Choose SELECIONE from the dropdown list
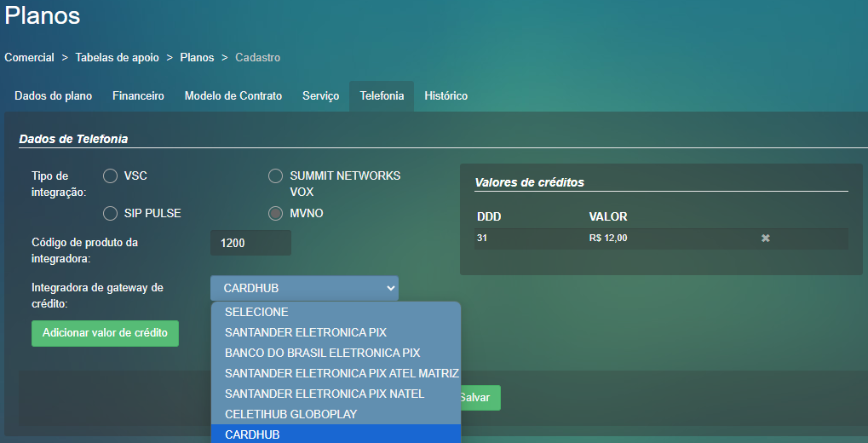868x443 pixels. pyautogui.click(x=256, y=312)
